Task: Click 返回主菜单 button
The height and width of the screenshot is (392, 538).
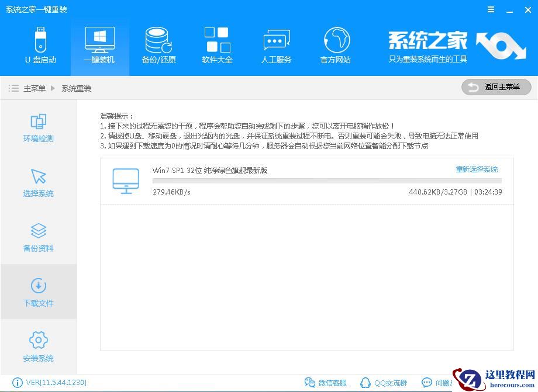Action: pos(496,87)
